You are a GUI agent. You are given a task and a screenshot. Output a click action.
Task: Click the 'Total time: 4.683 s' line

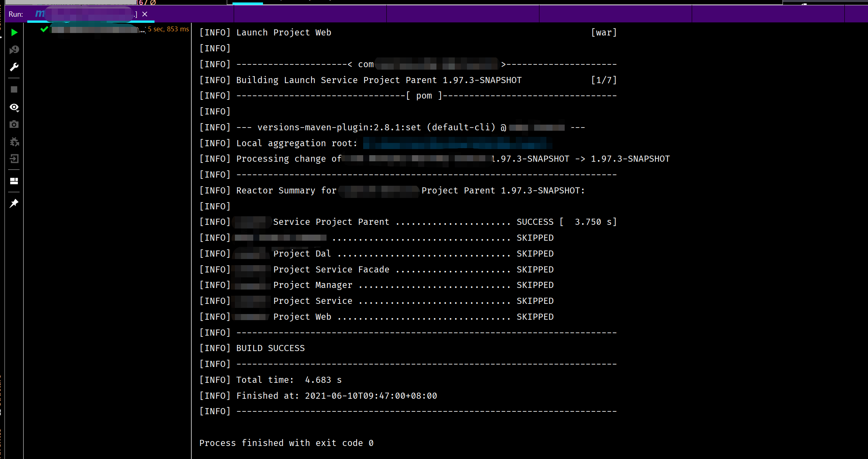(270, 380)
